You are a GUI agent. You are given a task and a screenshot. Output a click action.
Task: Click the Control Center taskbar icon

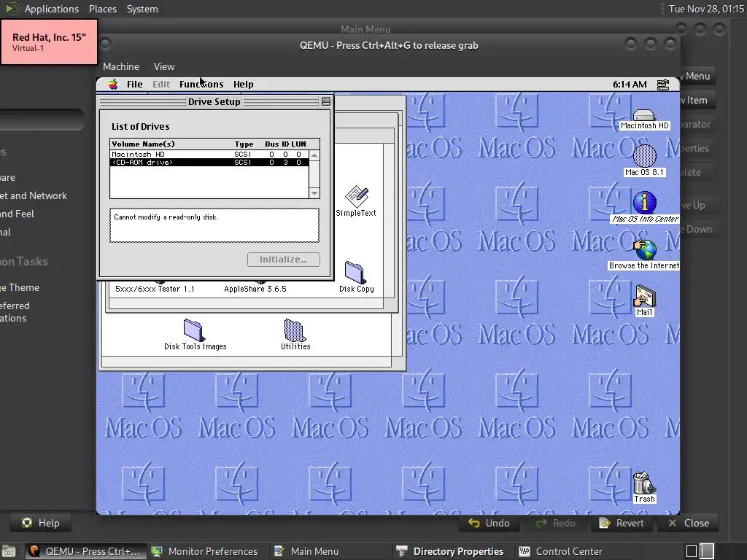pyautogui.click(x=524, y=551)
